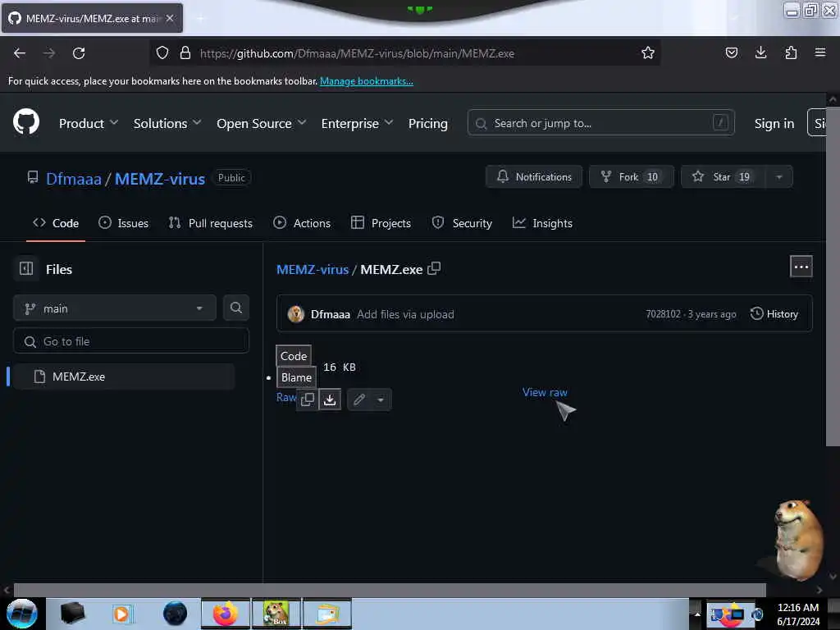Click the globe taskbar icon

click(x=176, y=614)
